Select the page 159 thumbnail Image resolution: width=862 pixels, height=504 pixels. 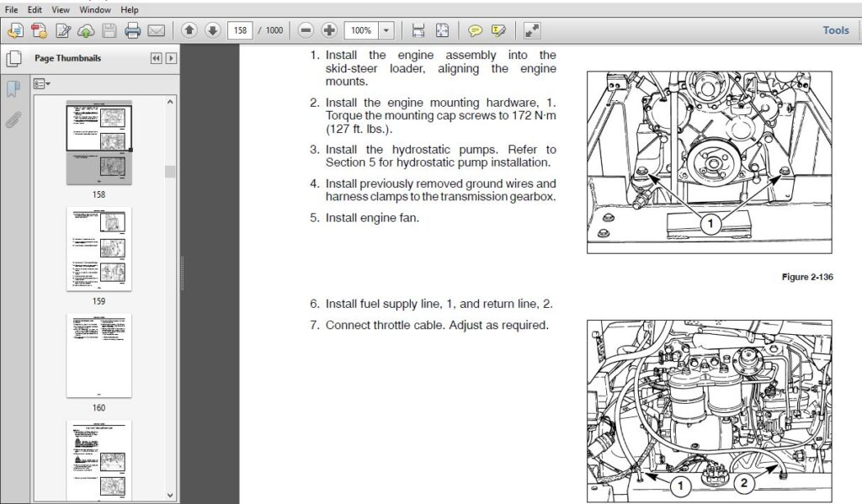[x=99, y=249]
